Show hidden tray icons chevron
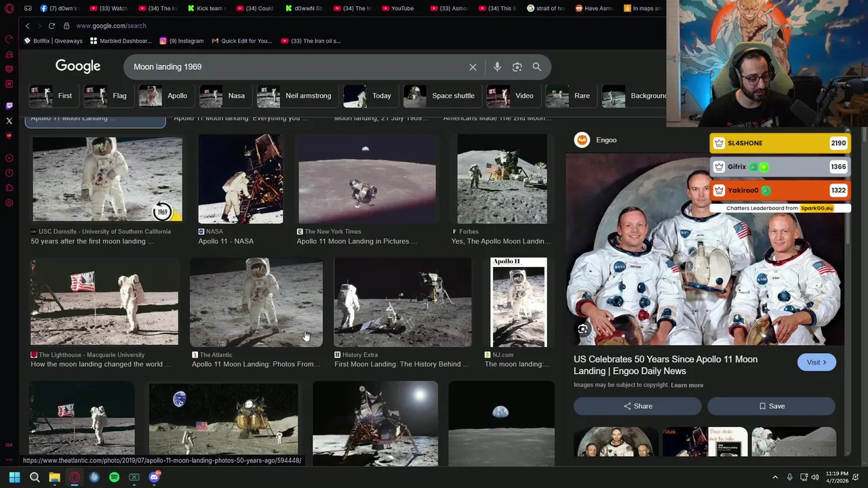This screenshot has height=488, width=868. pos(775,477)
